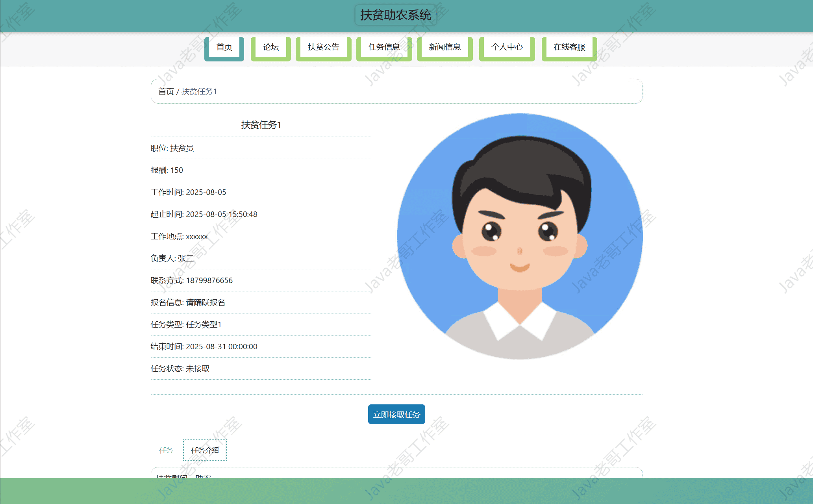This screenshot has width=813, height=504.
Task: Click the 扶贫助农系统 site title
Action: [x=396, y=15]
